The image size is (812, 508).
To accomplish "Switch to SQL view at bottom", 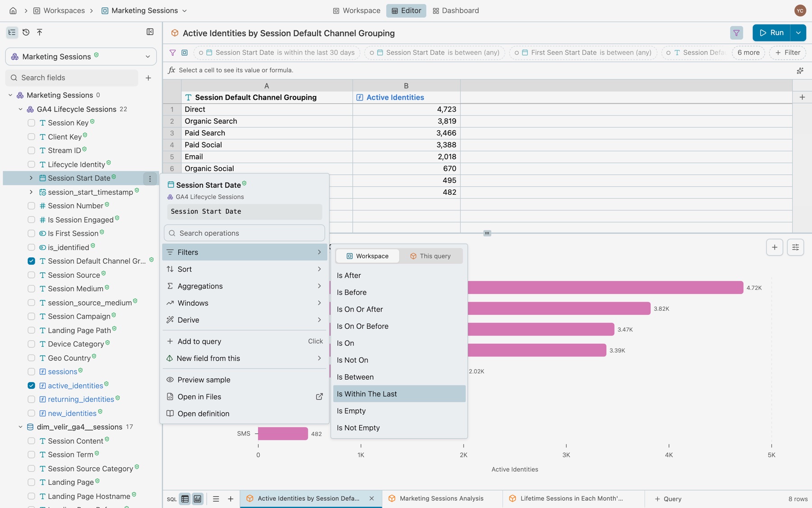I will pos(172,499).
